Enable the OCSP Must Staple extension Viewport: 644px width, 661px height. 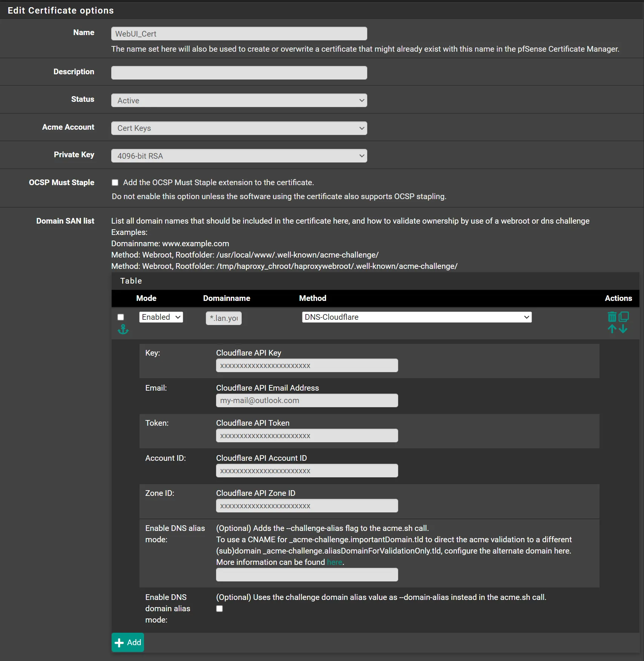tap(115, 183)
